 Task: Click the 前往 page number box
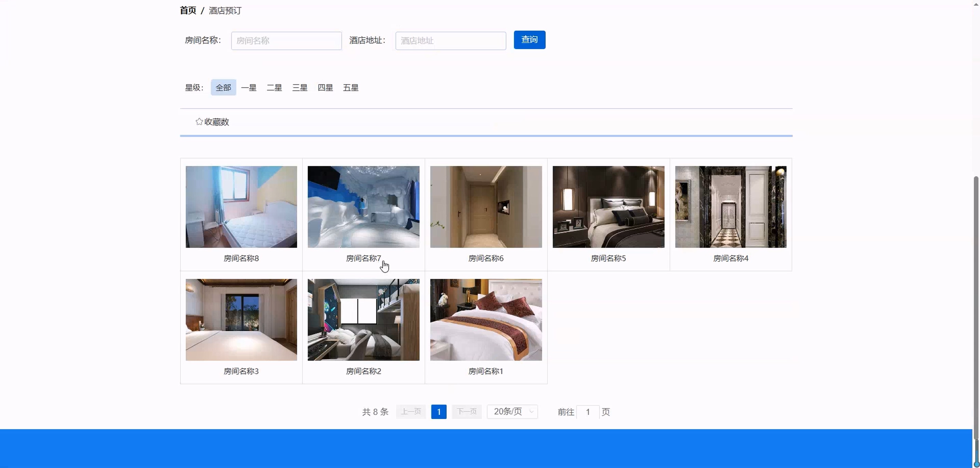588,412
